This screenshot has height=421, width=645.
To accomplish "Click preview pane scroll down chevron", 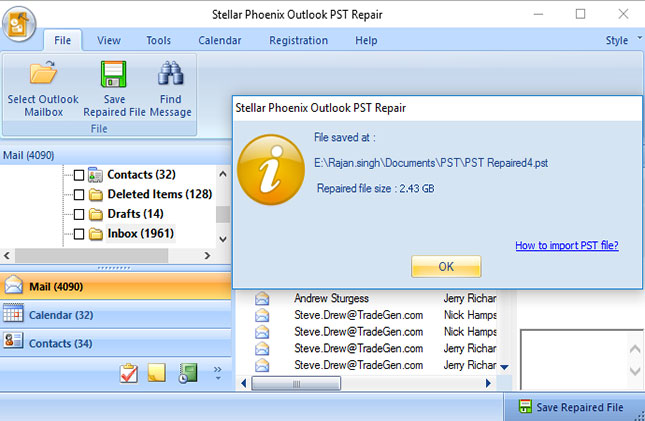I will [x=635, y=370].
